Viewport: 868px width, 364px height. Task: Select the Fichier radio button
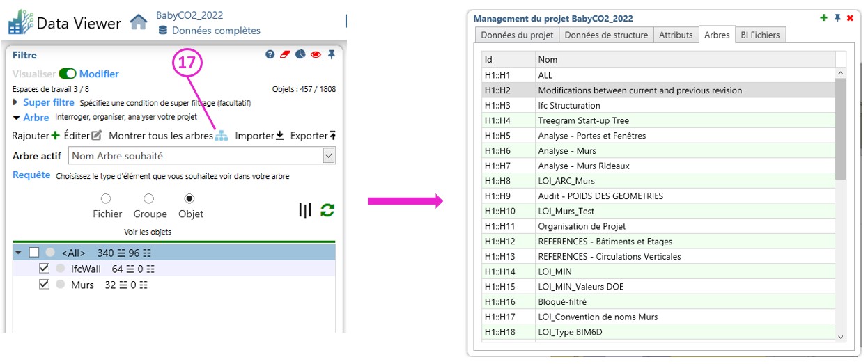[x=107, y=199]
